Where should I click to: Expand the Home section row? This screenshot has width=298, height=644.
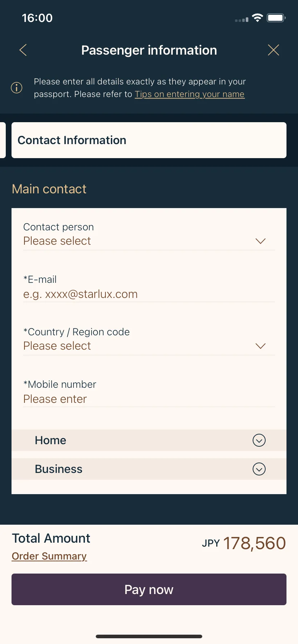[149, 440]
